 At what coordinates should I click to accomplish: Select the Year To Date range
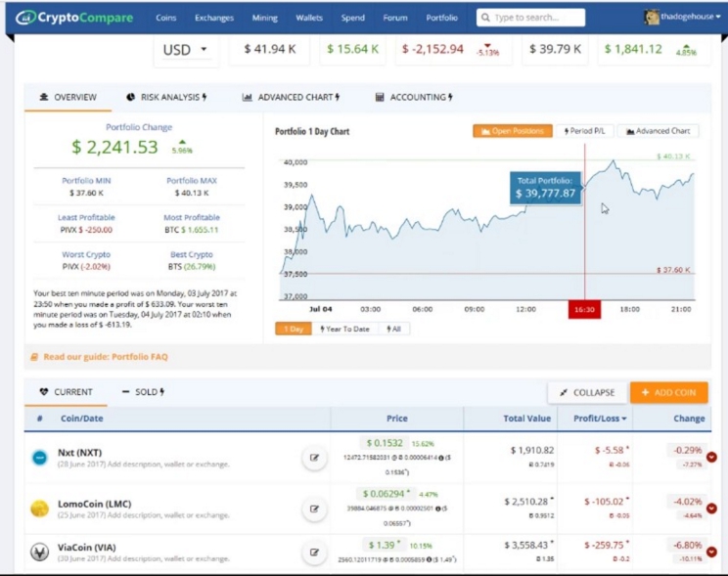(x=346, y=329)
